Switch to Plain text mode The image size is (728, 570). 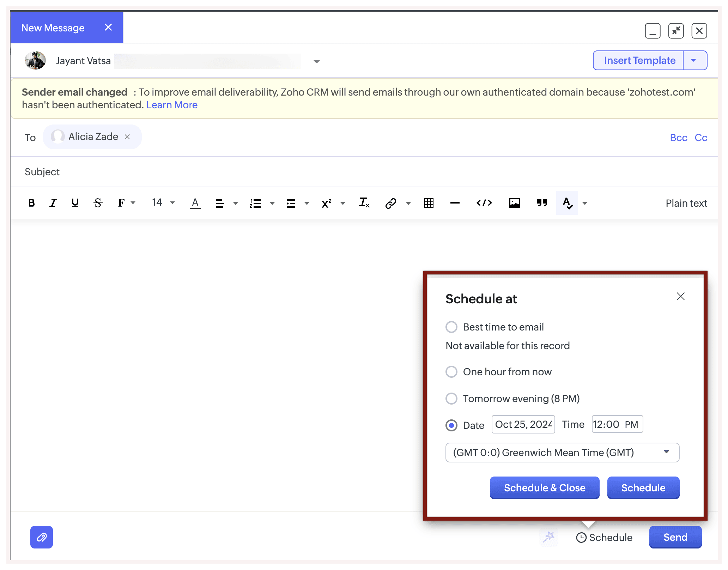click(686, 203)
